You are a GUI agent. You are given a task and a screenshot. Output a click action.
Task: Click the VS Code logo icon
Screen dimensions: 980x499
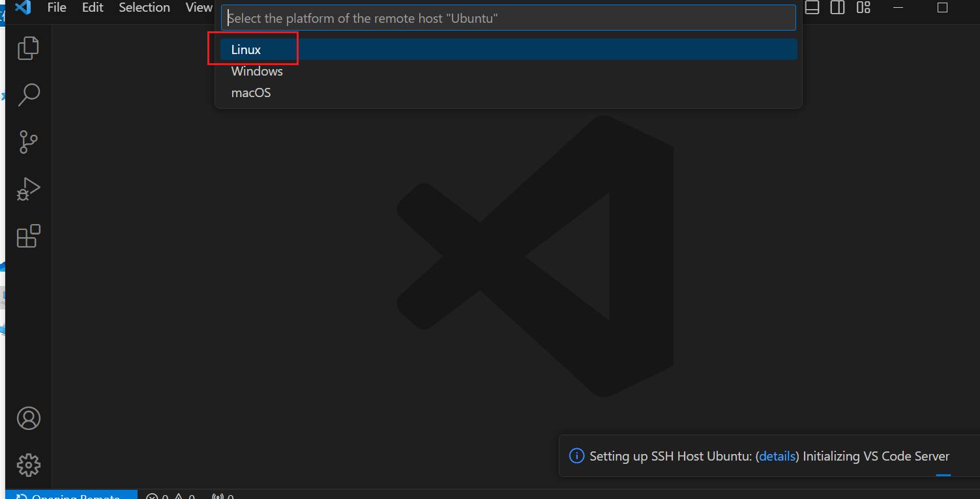tap(23, 8)
